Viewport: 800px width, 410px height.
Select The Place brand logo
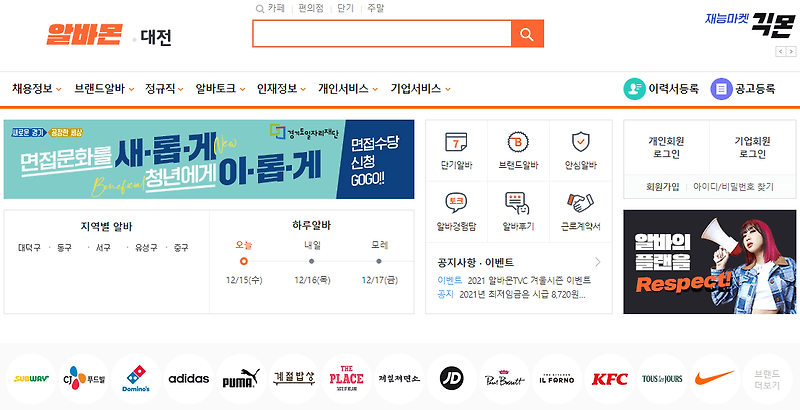tap(346, 379)
